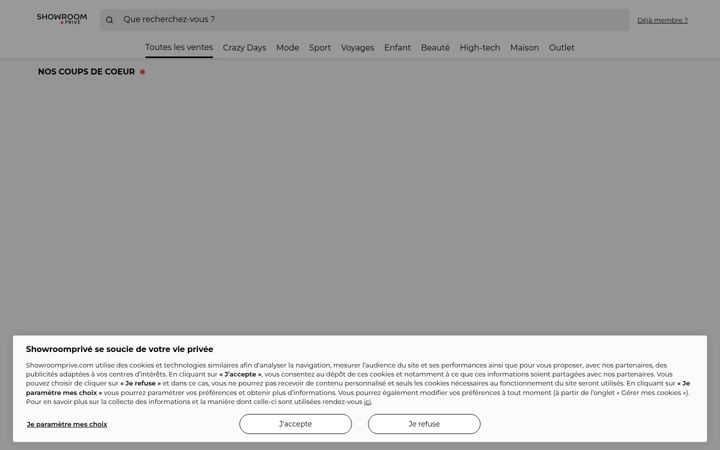
Task: Click the Showroomprivé logo
Action: pyautogui.click(x=62, y=18)
